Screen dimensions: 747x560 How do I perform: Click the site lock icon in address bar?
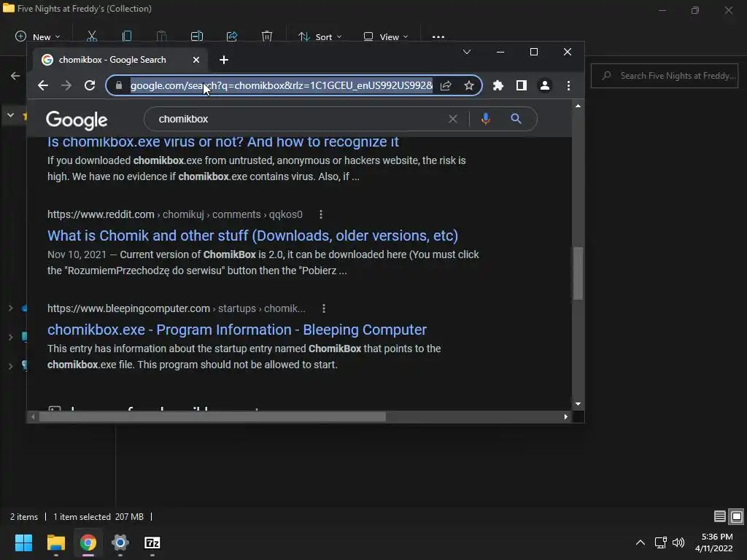119,86
